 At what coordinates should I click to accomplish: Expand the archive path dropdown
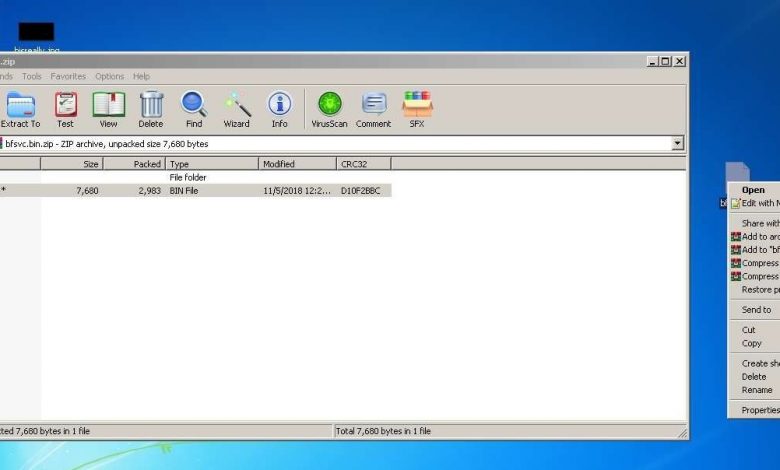(x=677, y=143)
